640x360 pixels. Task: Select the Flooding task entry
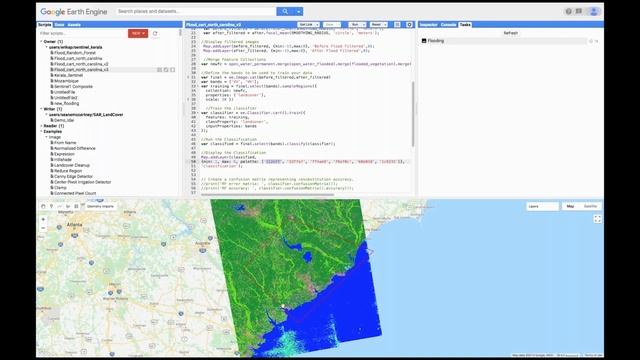coord(504,41)
